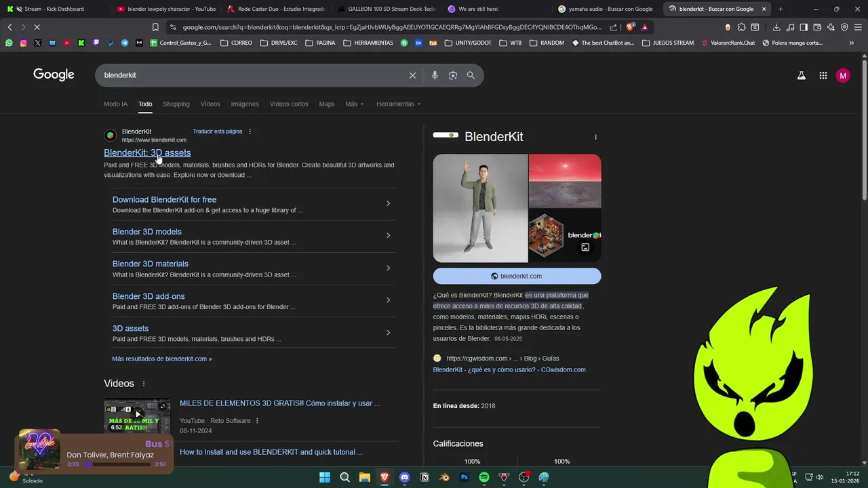Click the Brave Rewards triangle icon
The width and height of the screenshot is (868, 488).
click(x=644, y=27)
